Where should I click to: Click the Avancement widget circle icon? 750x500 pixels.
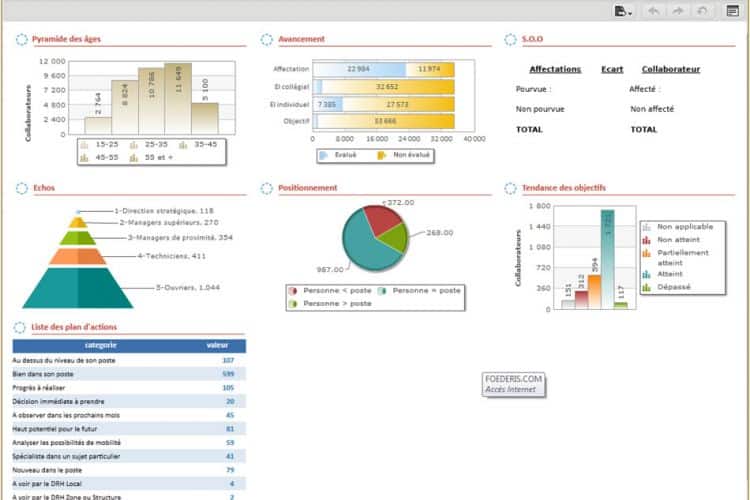tap(266, 39)
